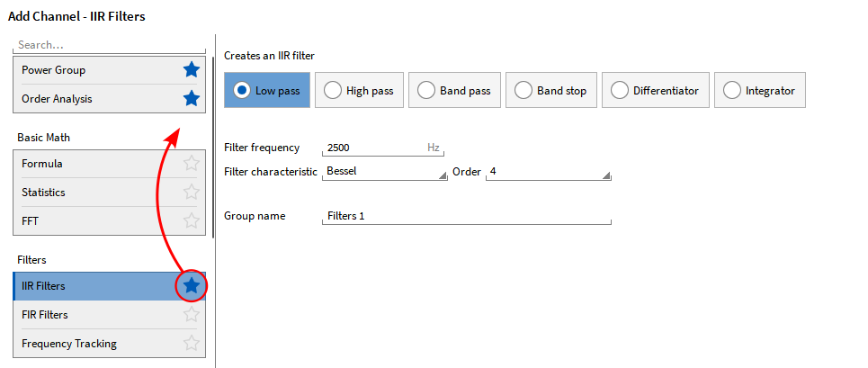Image resolution: width=868 pixels, height=368 pixels.
Task: Click the Low pass button
Action: (x=266, y=90)
